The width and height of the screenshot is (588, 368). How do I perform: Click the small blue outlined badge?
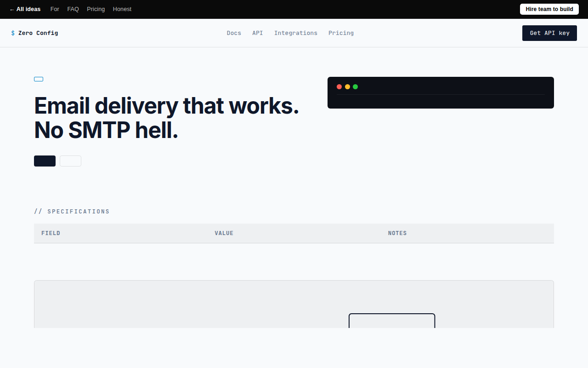tap(39, 79)
